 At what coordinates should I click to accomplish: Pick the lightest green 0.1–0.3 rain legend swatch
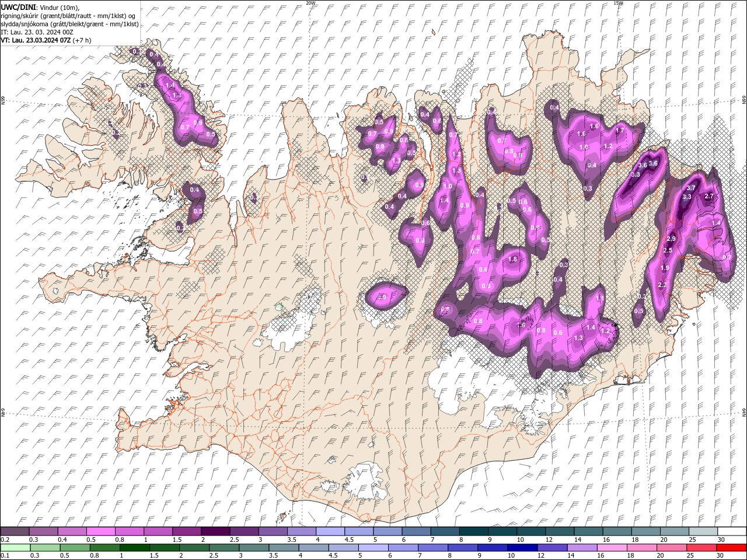tap(15, 548)
